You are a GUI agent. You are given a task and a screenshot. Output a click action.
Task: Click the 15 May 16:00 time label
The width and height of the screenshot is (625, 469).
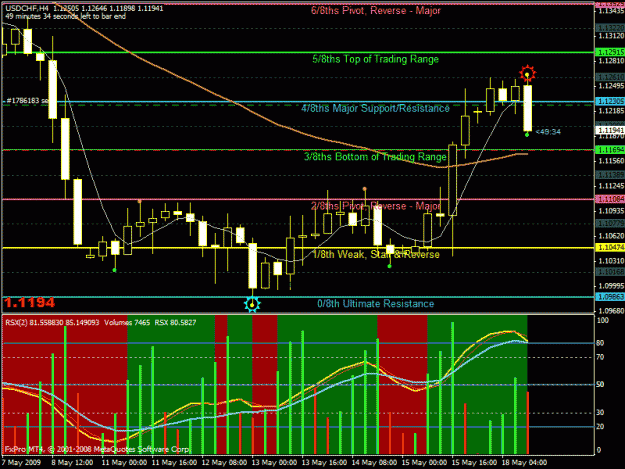tap(474, 463)
